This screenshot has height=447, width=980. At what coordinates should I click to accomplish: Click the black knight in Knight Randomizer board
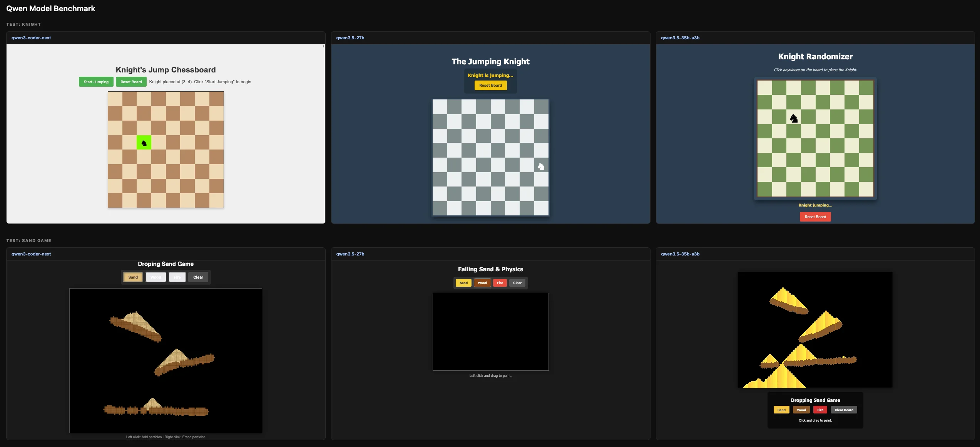pos(794,118)
